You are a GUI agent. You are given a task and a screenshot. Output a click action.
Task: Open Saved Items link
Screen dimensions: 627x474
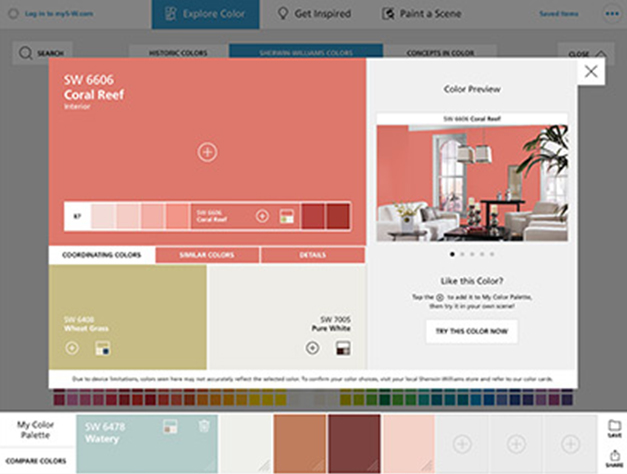tap(559, 14)
